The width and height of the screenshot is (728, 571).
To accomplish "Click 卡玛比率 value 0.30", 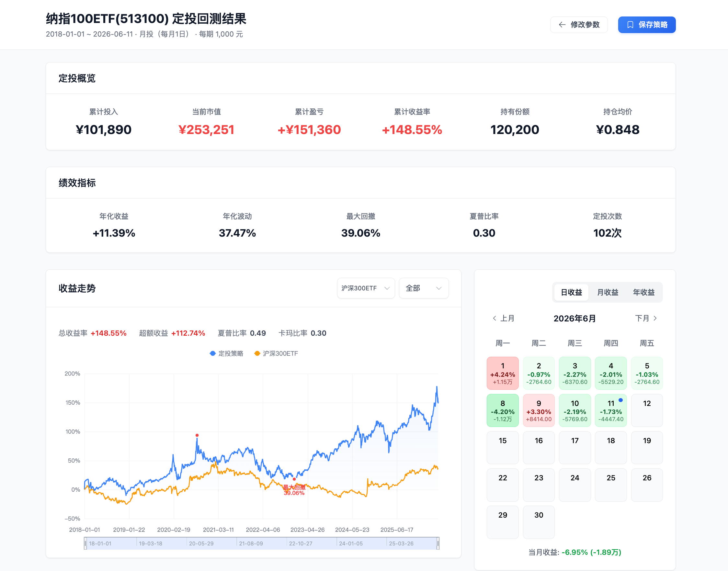I will 318,333.
